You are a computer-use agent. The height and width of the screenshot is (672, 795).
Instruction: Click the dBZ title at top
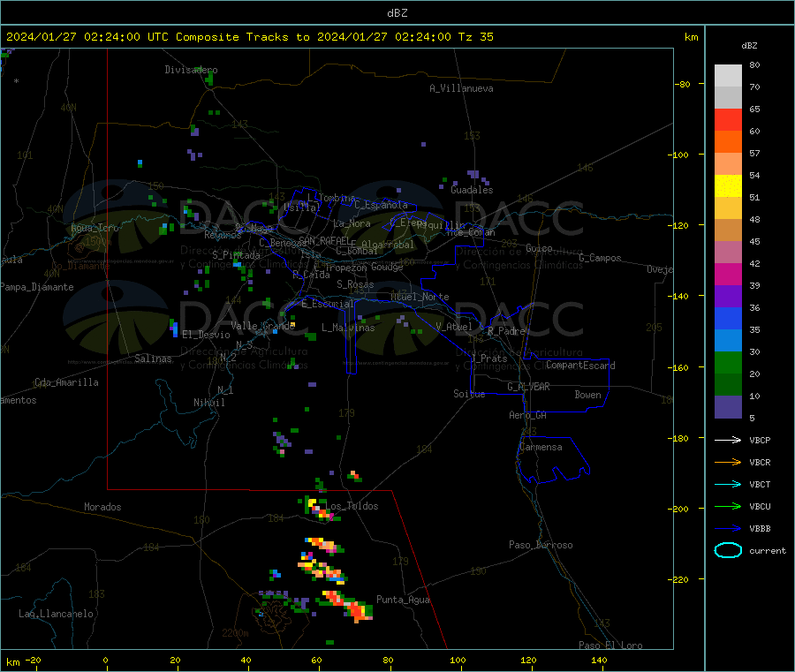(x=397, y=13)
